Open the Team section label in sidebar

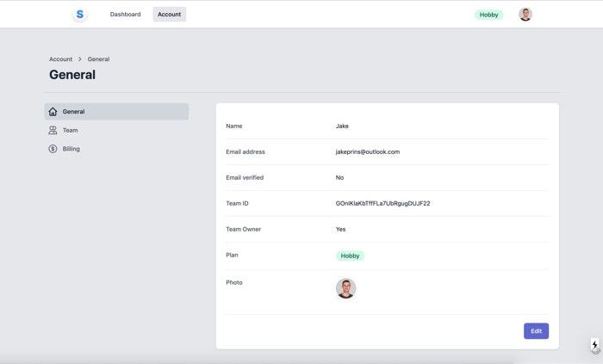pos(70,130)
